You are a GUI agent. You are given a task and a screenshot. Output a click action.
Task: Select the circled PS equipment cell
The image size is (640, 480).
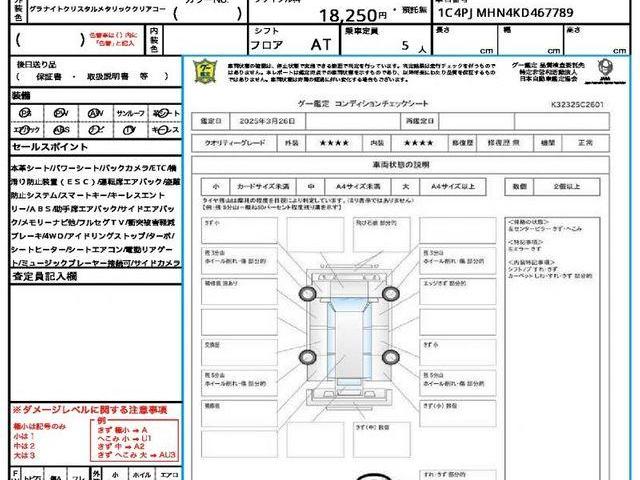click(25, 113)
